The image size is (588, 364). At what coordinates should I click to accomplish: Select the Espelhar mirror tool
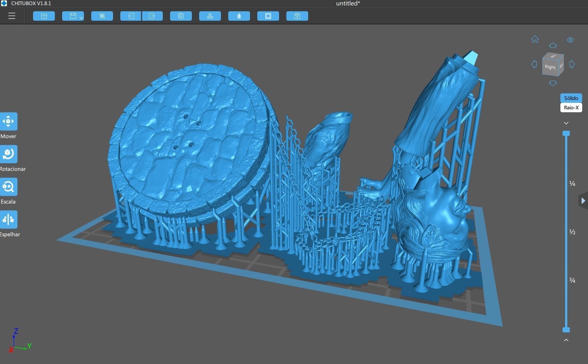click(x=8, y=219)
